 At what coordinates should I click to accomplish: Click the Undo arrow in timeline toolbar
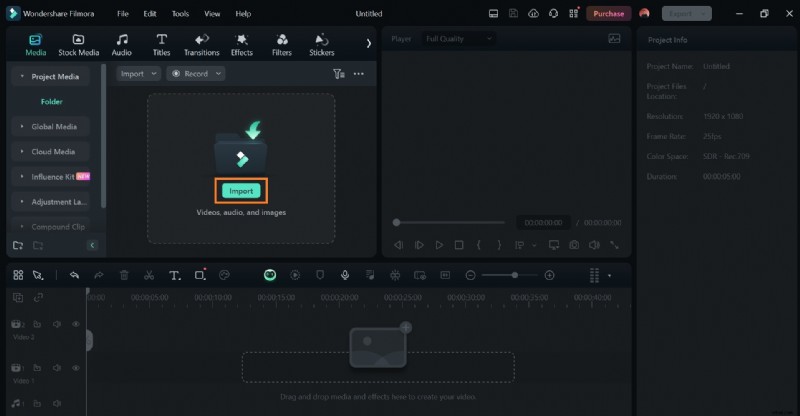74,275
